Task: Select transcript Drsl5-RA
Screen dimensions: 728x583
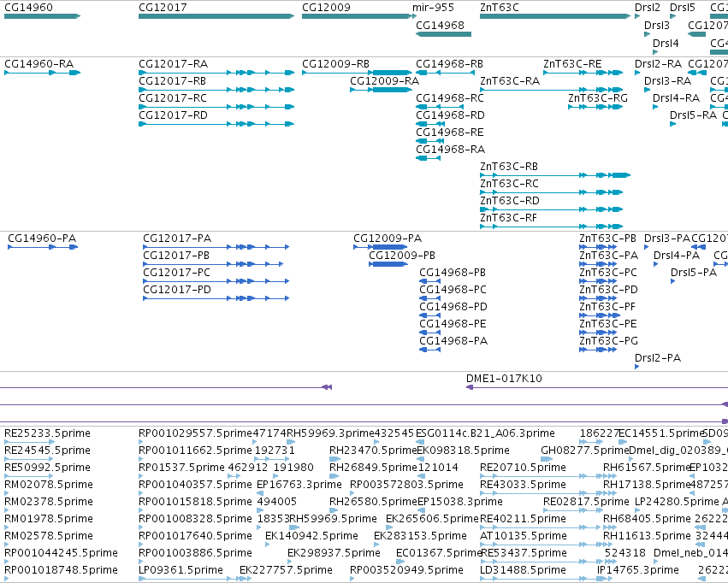Action: pyautogui.click(x=693, y=115)
